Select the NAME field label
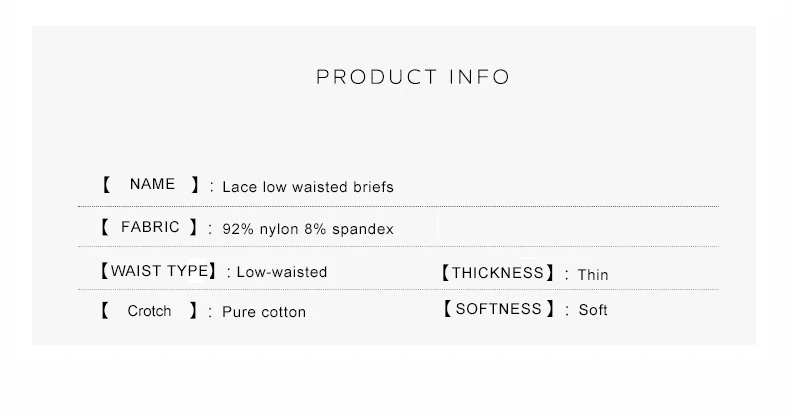Image resolution: width=790 pixels, height=417 pixels. [152, 184]
